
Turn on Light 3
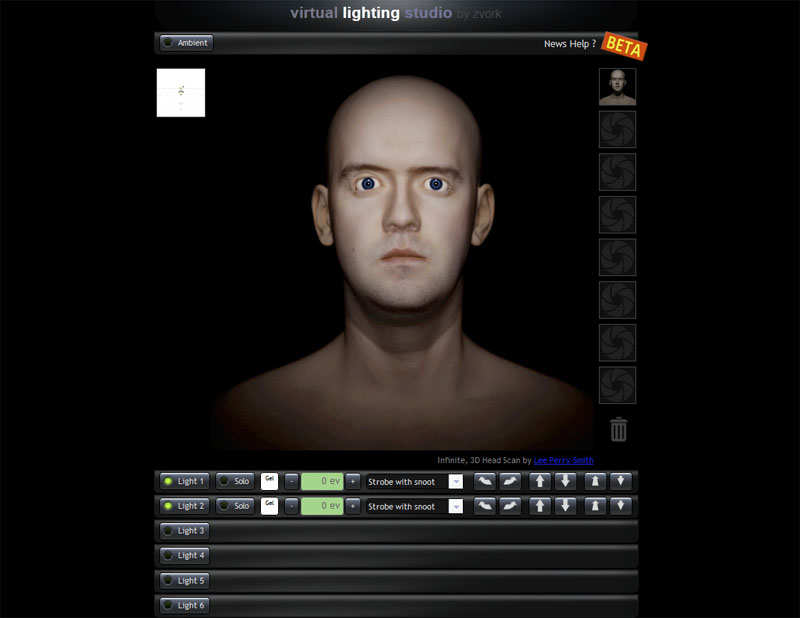[x=185, y=530]
